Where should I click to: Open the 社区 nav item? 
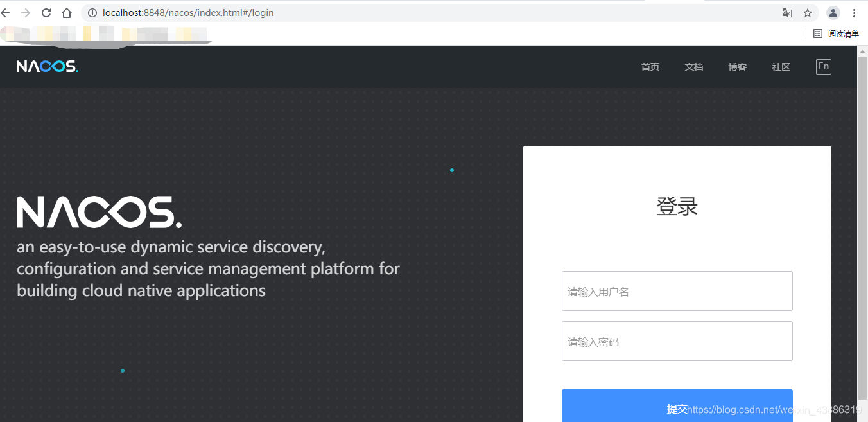click(x=781, y=67)
